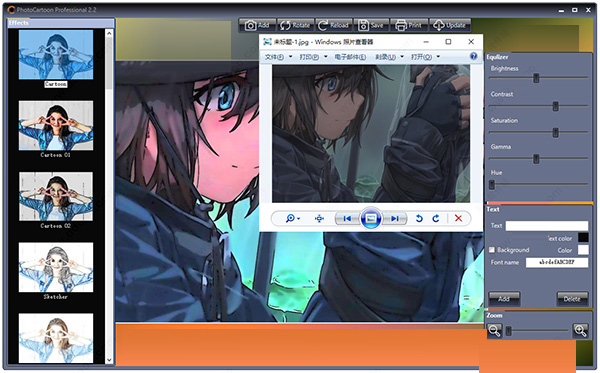Click Delete button in Text panel
600x373 pixels.
(x=572, y=299)
